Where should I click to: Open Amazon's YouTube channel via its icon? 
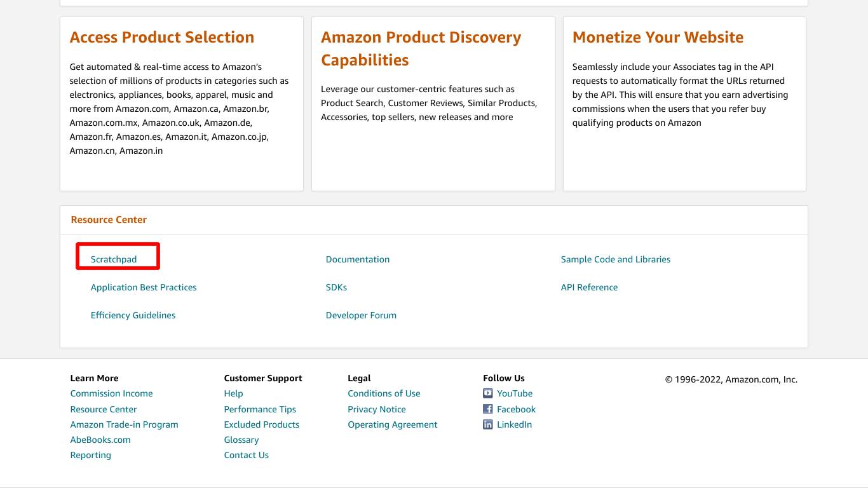point(487,393)
